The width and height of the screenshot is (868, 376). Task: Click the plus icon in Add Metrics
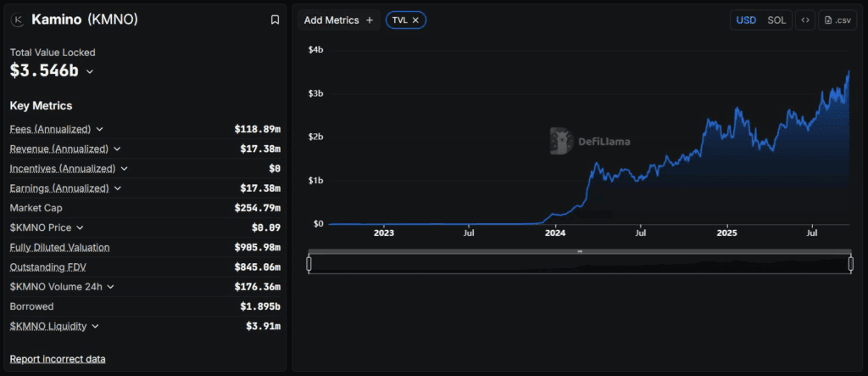click(x=370, y=20)
